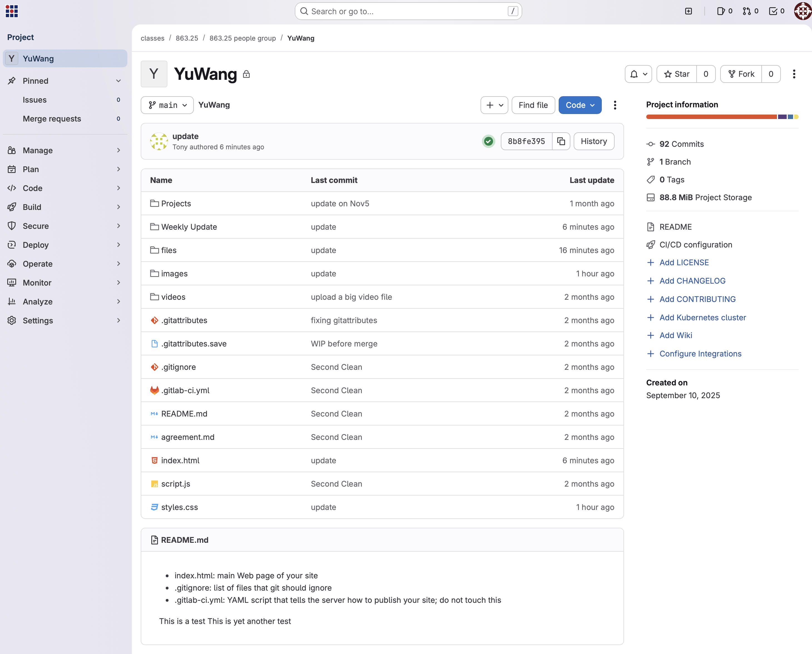Expand the blue Code dropdown button
This screenshot has width=812, height=654.
tap(580, 105)
